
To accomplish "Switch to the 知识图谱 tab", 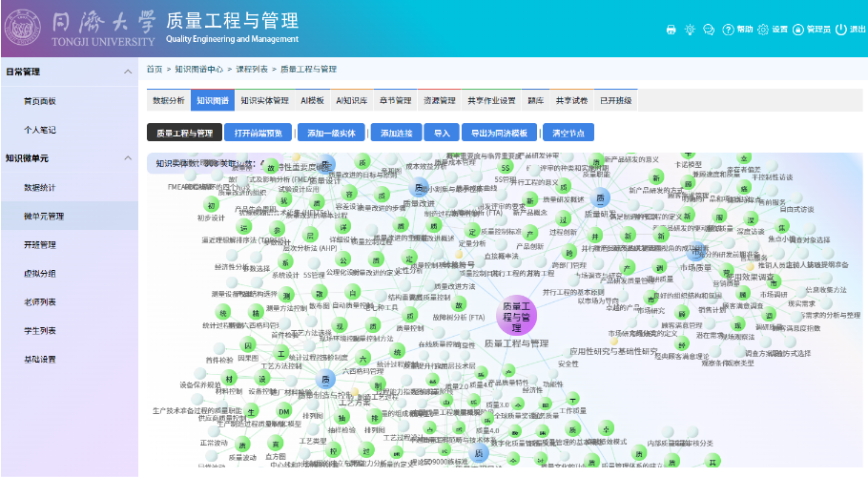I will click(x=213, y=100).
